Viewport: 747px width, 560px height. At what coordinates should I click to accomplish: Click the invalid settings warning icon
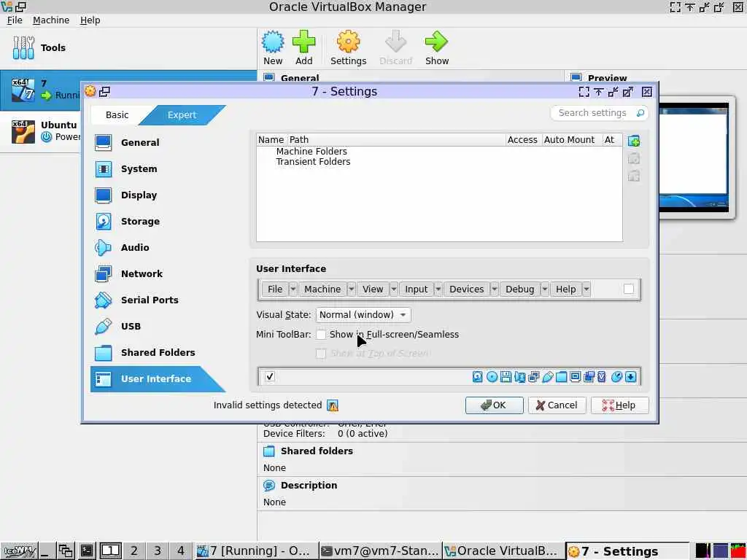[333, 405]
